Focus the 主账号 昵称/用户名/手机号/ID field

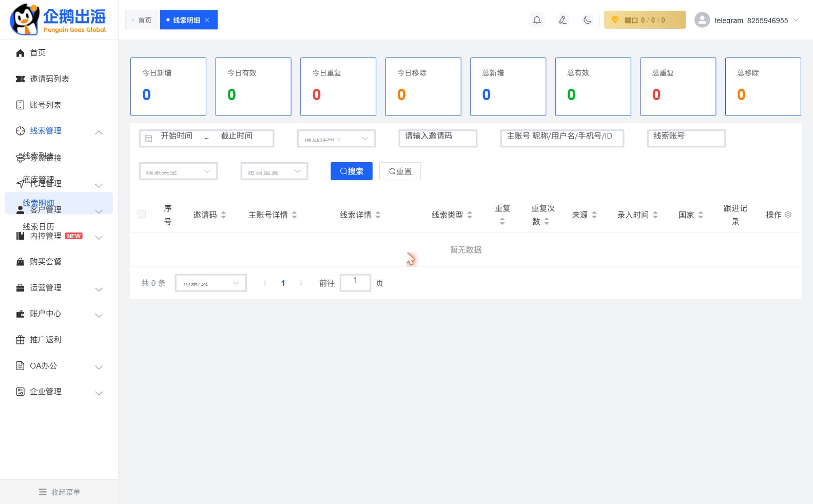(x=562, y=139)
